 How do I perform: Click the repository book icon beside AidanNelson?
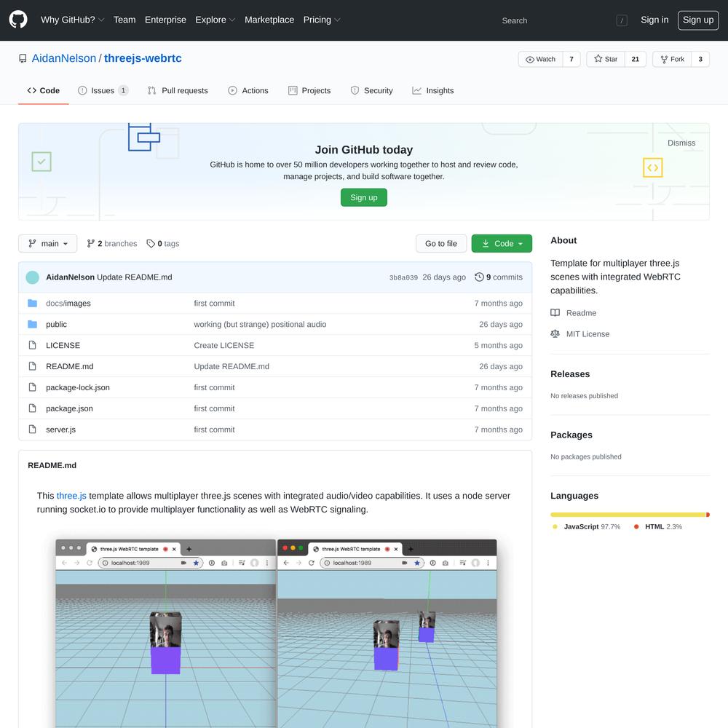pos(23,58)
